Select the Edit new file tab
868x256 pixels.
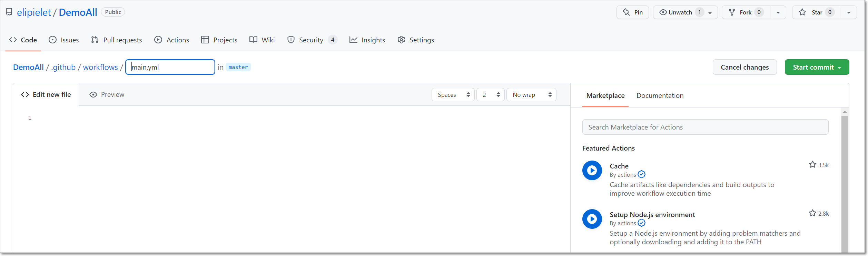tap(46, 94)
